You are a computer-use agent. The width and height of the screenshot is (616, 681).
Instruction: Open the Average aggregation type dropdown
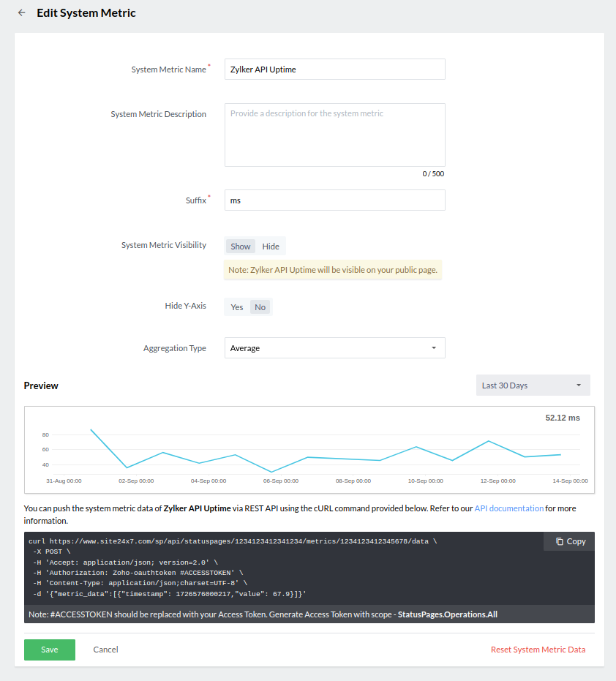click(x=334, y=348)
